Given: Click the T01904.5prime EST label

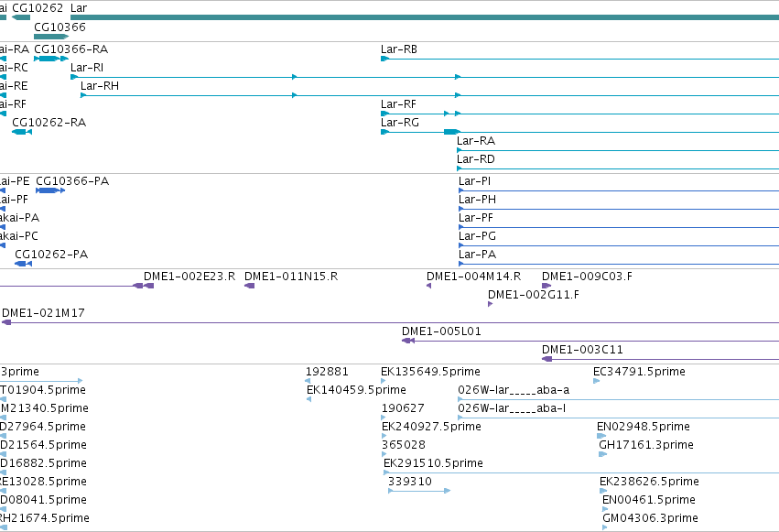Looking at the screenshot, I should tap(43, 390).
